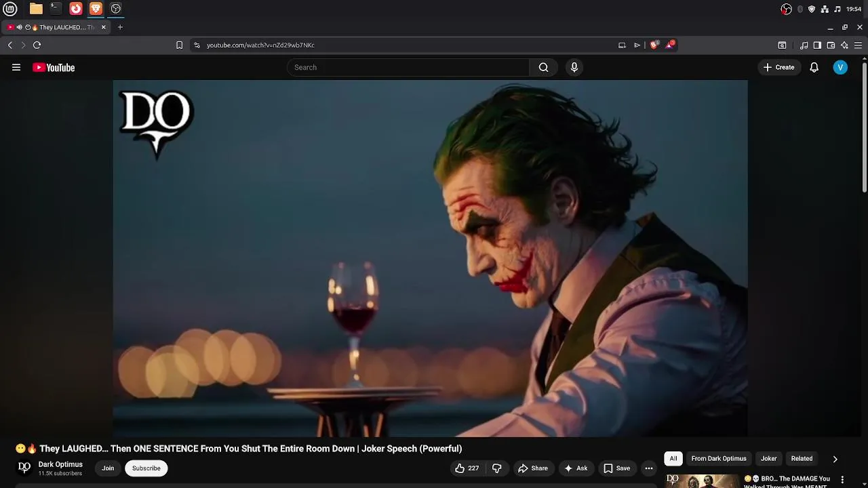Viewport: 868px width, 488px height.
Task: Select the Related filter chip
Action: (x=802, y=459)
